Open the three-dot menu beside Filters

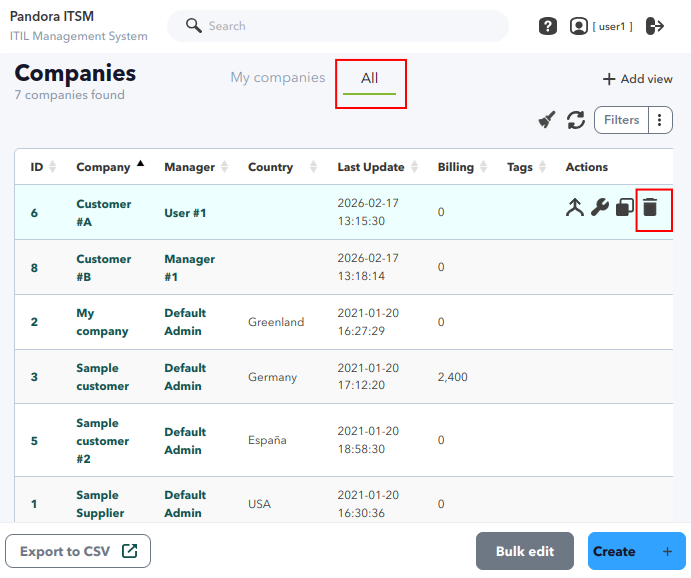pyautogui.click(x=660, y=120)
